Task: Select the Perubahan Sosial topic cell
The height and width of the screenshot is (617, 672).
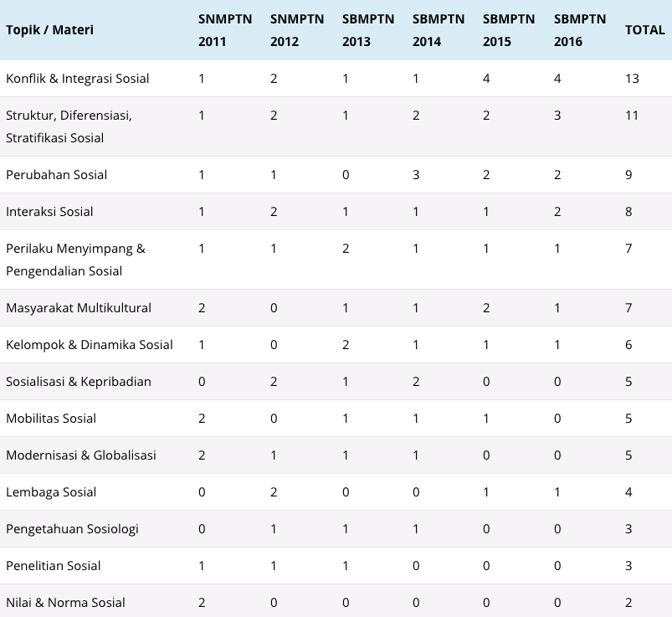Action: tap(57, 174)
